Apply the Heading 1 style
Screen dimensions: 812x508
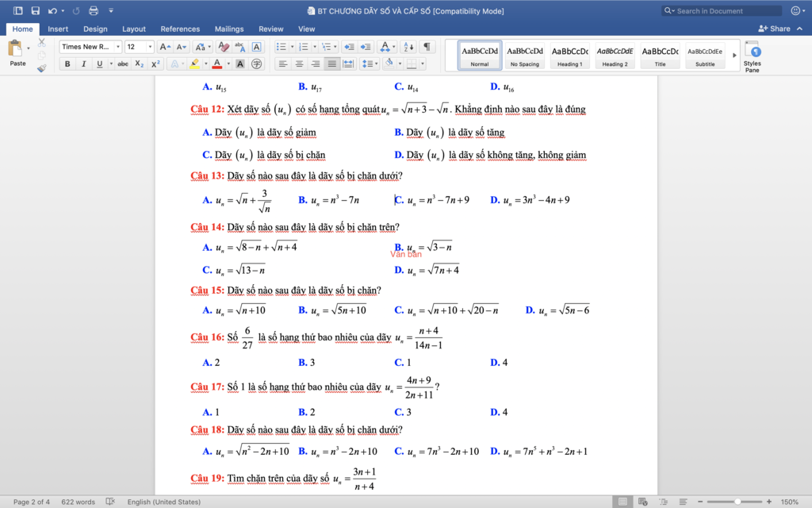pos(569,56)
